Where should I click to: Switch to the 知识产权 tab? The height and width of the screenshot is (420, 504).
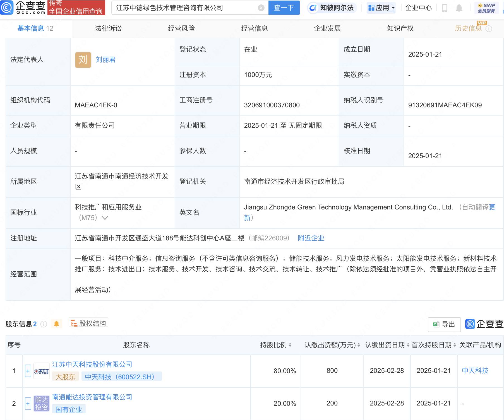pyautogui.click(x=400, y=28)
